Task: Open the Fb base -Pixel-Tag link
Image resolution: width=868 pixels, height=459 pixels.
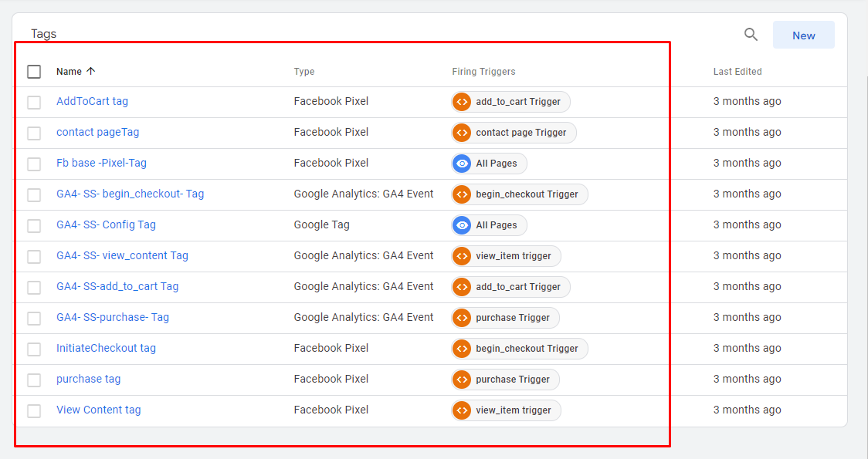Action: 101,163
